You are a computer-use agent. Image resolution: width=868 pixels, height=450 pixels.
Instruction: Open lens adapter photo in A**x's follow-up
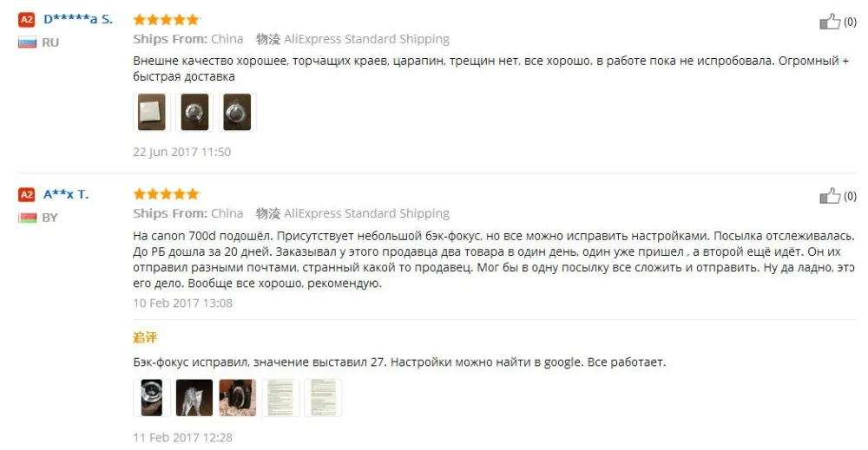tap(151, 397)
